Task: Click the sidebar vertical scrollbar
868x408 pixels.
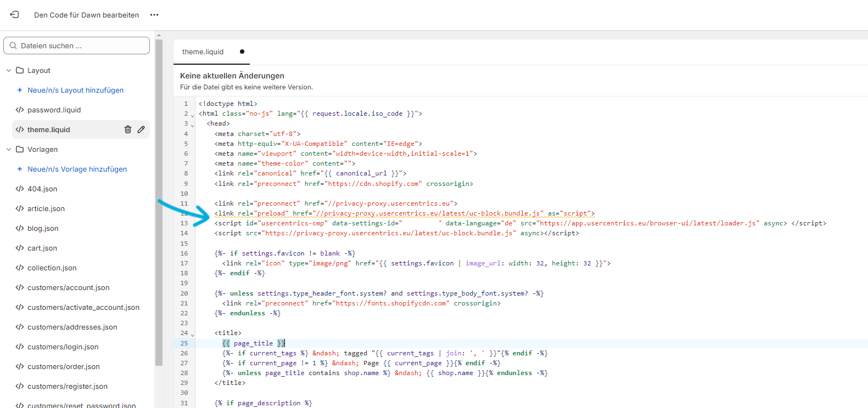Action: pyautogui.click(x=159, y=202)
